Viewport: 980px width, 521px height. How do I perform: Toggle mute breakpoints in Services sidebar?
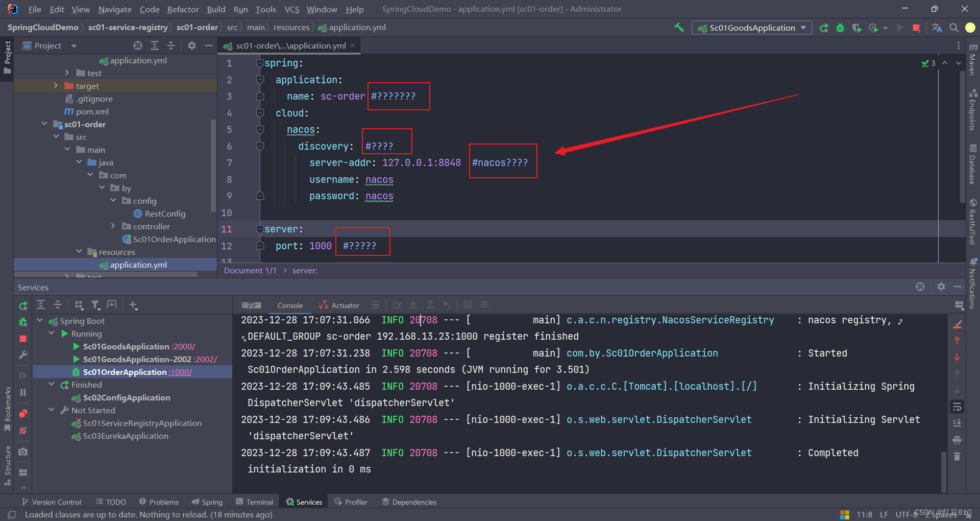point(23,431)
